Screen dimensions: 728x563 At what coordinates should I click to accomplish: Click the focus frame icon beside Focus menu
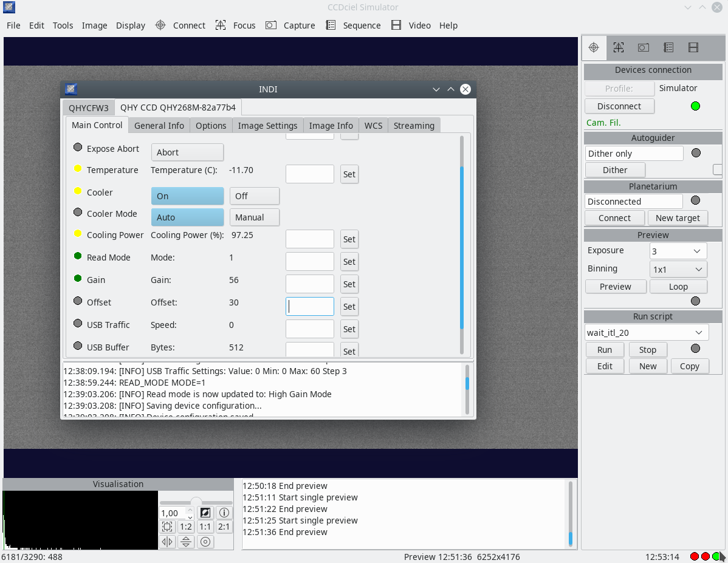(221, 25)
